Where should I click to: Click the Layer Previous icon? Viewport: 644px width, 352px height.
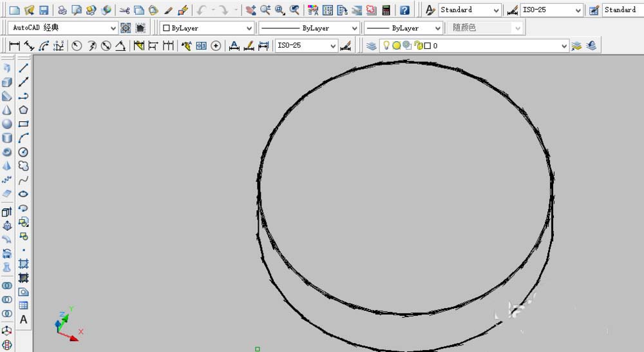591,46
